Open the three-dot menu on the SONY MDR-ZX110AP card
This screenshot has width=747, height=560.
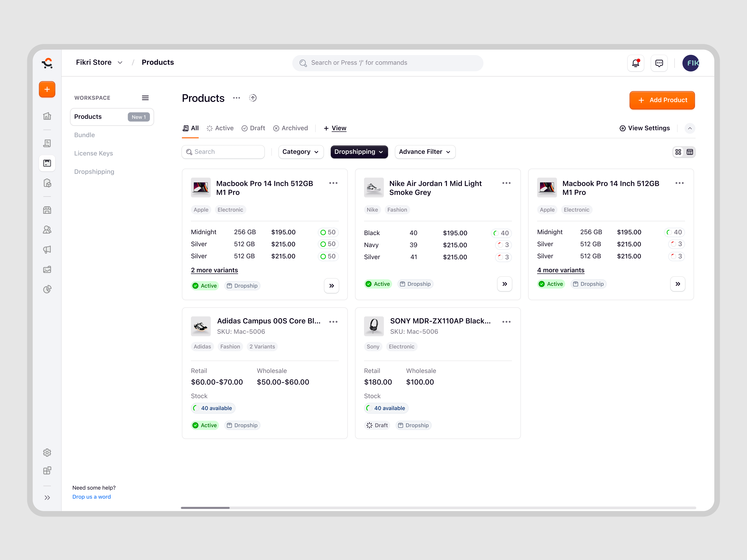click(x=506, y=322)
